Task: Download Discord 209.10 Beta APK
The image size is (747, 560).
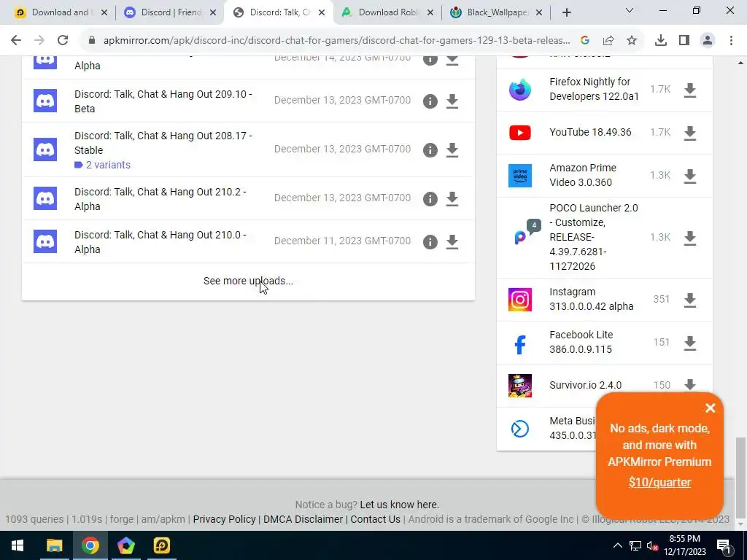Action: [452, 101]
